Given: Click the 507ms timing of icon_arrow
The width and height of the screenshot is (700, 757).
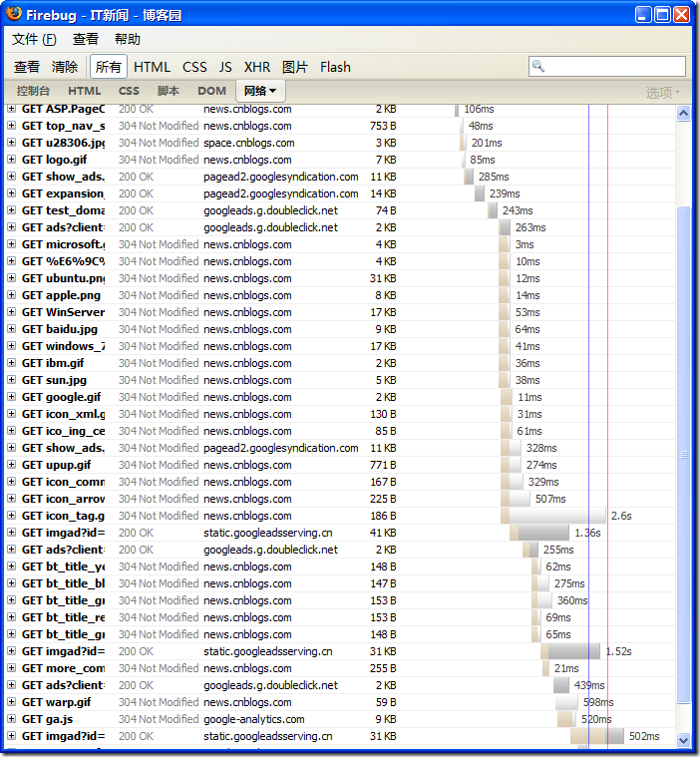Looking at the screenshot, I should 550,499.
